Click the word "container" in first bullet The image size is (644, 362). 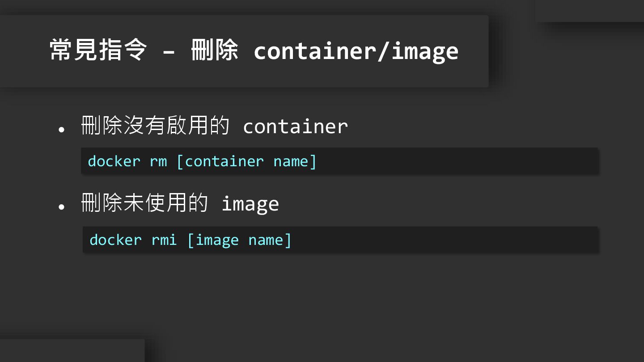[295, 126]
